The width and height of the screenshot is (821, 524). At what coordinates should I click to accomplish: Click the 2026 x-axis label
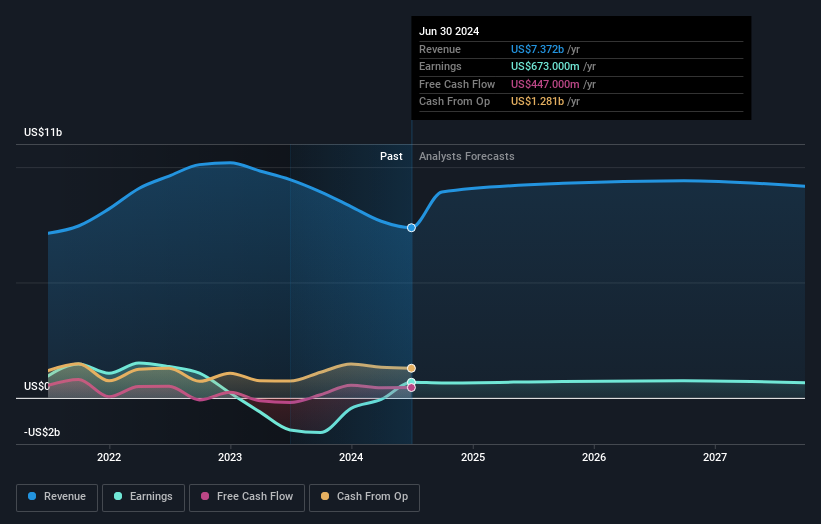coord(594,457)
